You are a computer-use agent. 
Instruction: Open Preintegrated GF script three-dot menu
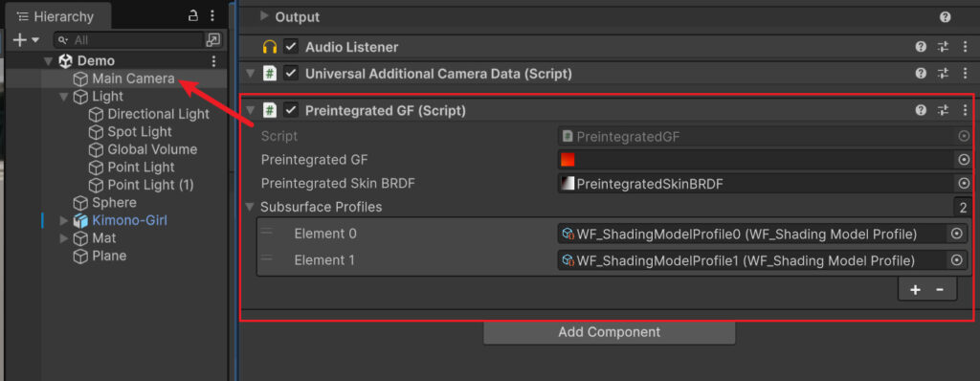tap(965, 111)
